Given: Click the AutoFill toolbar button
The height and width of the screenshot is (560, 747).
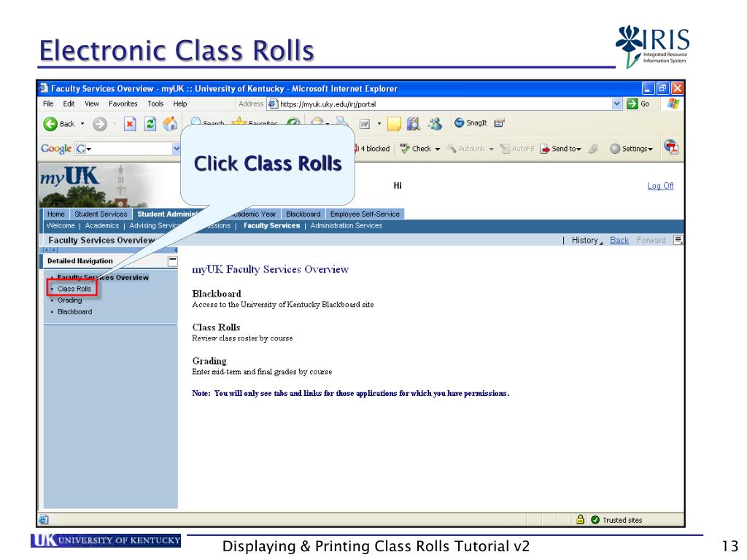Looking at the screenshot, I should pos(517,149).
